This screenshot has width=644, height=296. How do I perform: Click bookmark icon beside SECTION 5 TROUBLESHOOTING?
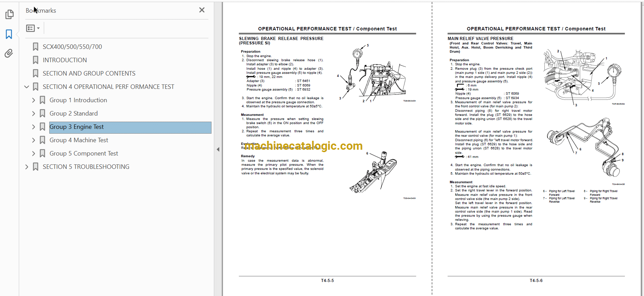36,166
